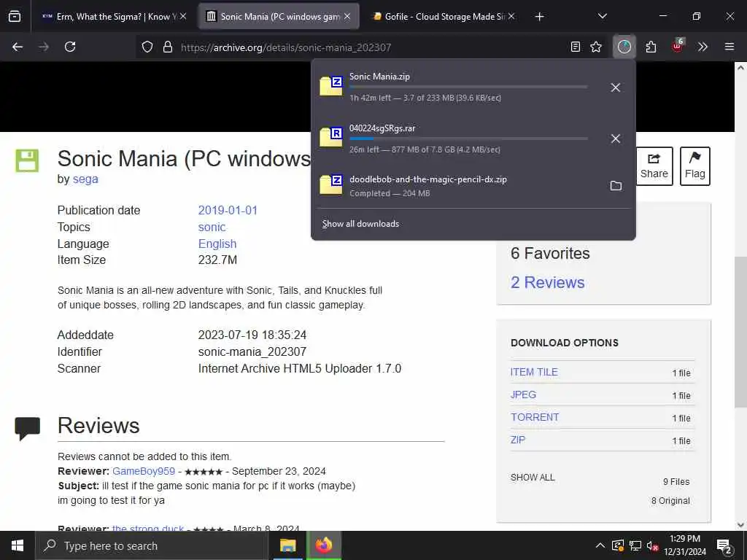View site security padlock info
The height and width of the screenshot is (560, 747).
[x=167, y=47]
